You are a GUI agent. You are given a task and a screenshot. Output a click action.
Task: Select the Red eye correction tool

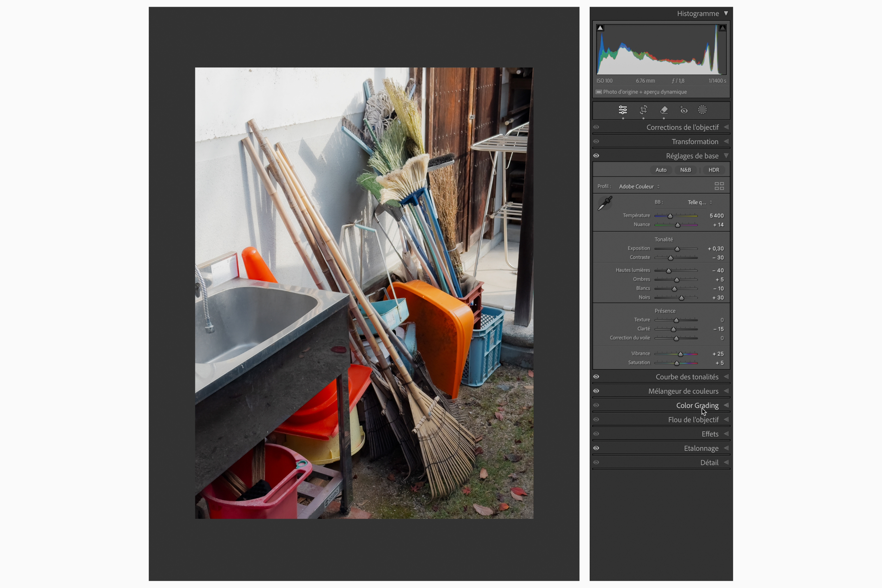[684, 110]
